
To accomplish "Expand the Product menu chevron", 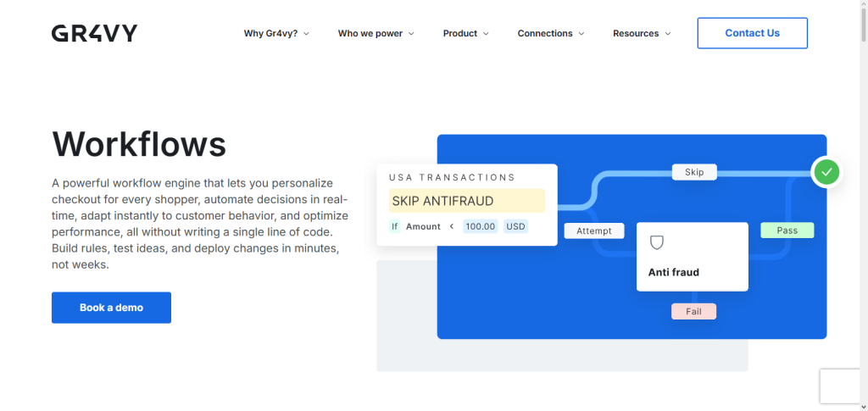I will coord(486,34).
